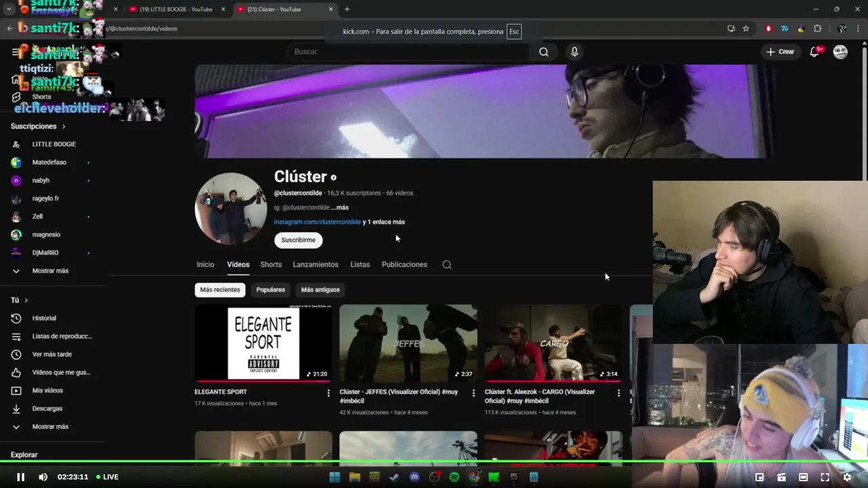
Task: Switch to LITTLE BOOGIE YouTube tab
Action: (176, 9)
